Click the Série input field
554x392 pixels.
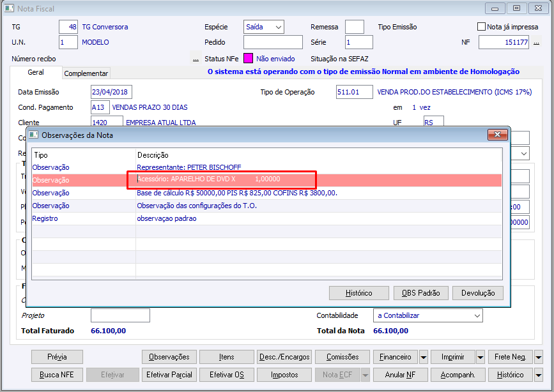point(358,42)
